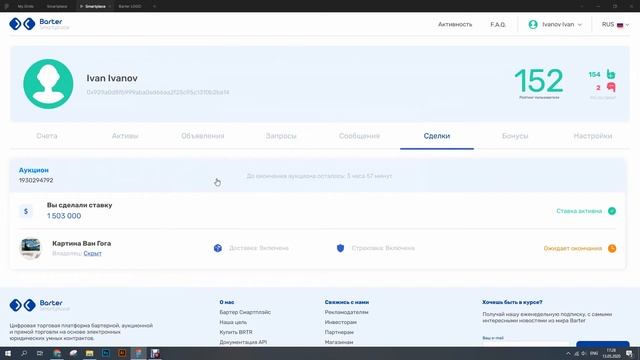
Task: Open the Windows notification center
Action: [x=629, y=353]
